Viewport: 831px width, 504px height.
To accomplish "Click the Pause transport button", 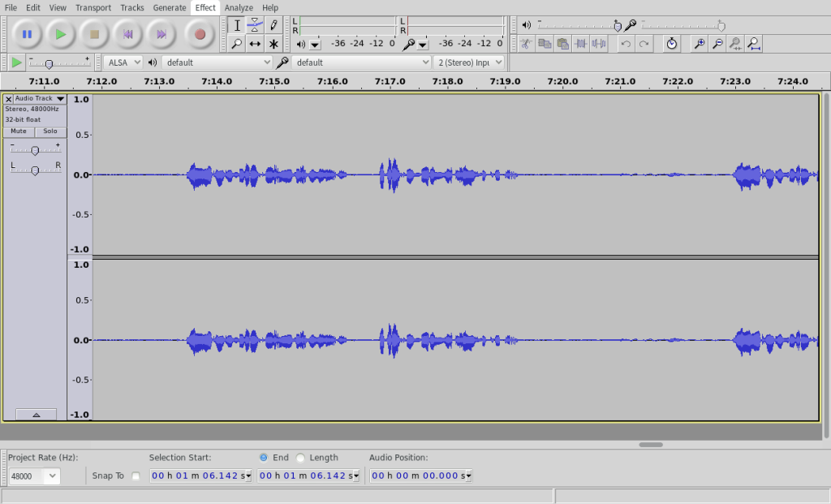I will coord(27,34).
